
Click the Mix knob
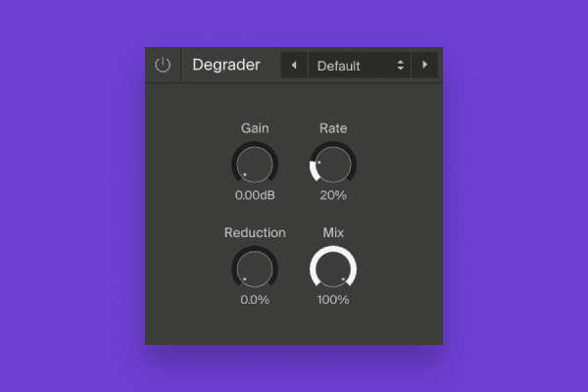pyautogui.click(x=333, y=269)
